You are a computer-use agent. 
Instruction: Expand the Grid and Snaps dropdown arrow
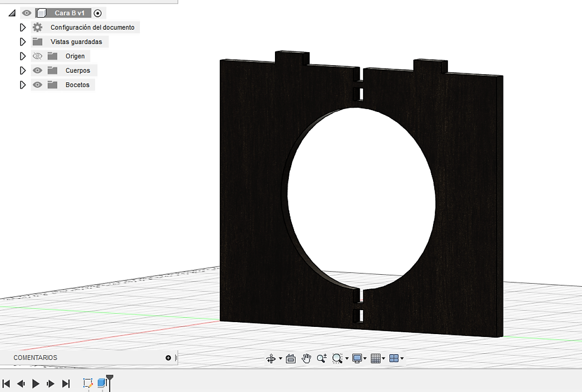[x=384, y=358]
